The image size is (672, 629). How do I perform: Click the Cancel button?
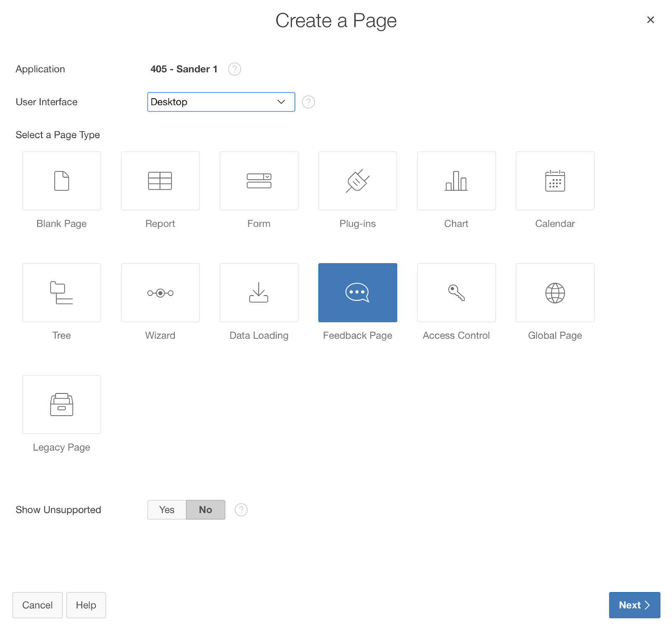point(37,605)
